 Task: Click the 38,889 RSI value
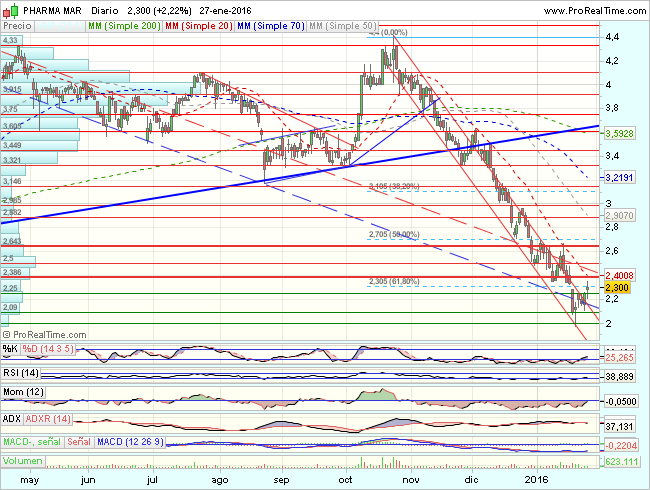[619, 376]
